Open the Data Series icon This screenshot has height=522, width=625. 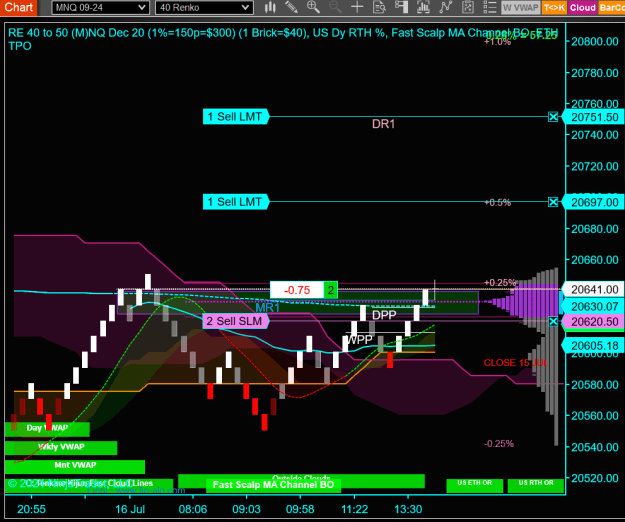pos(423,7)
